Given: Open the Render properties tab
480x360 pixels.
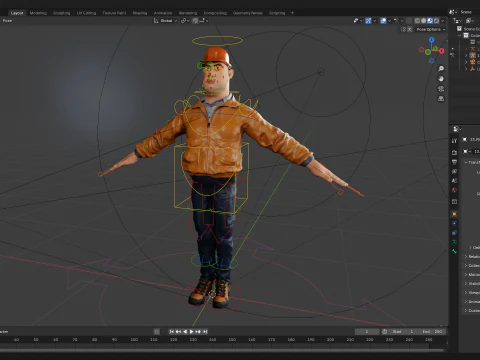Looking at the screenshot, I should [454, 152].
